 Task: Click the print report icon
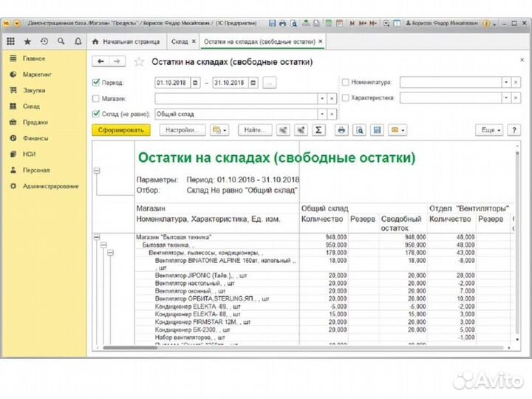(x=341, y=130)
